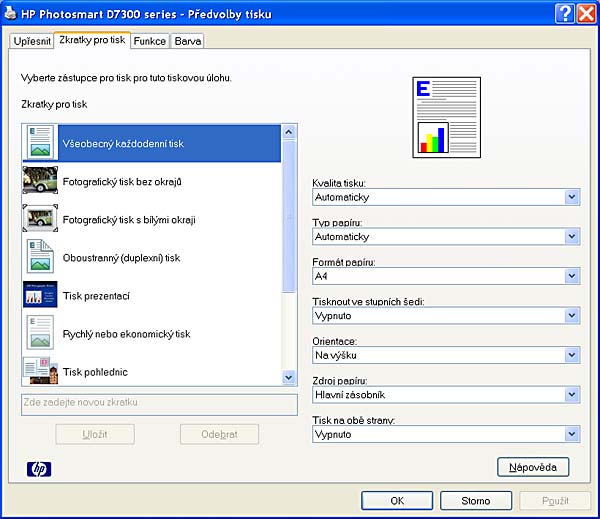This screenshot has height=519, width=600.
Task: Select the Tisk pohlednic icon
Action: point(40,370)
